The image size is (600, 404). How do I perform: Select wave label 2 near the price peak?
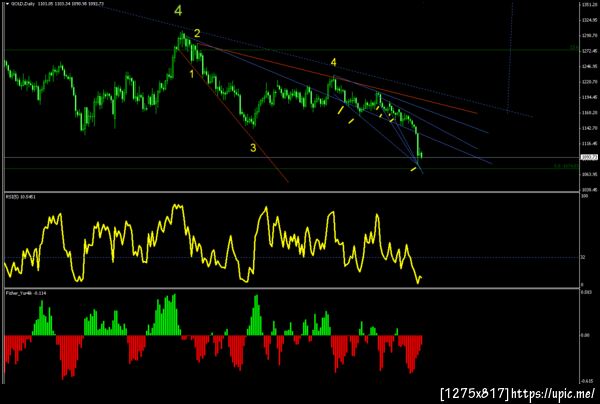tap(197, 33)
